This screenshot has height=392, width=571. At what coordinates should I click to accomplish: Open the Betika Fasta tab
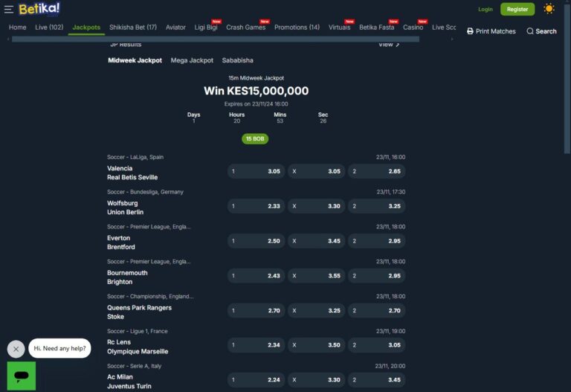(376, 28)
